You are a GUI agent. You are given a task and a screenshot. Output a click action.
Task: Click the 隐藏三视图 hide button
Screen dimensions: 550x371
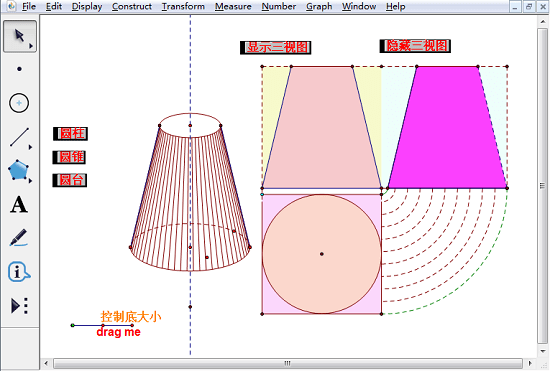(415, 46)
